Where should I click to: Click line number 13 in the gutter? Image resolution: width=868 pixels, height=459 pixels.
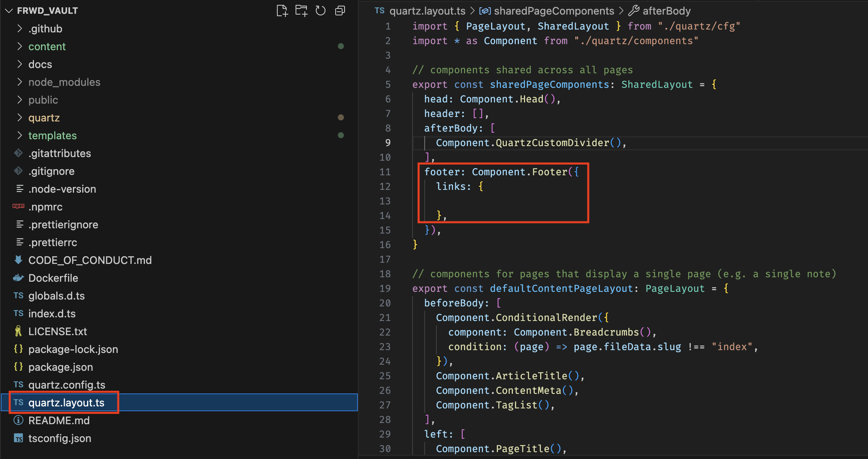click(x=385, y=201)
